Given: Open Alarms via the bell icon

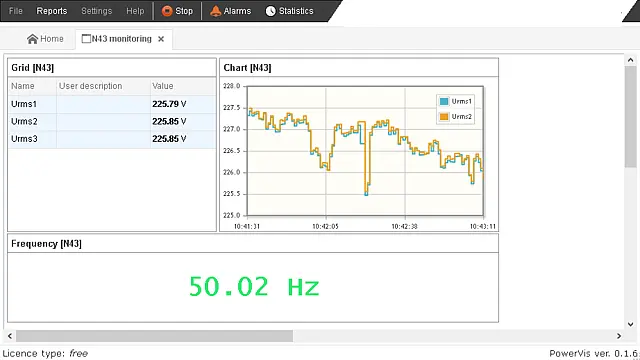Looking at the screenshot, I should (216, 11).
